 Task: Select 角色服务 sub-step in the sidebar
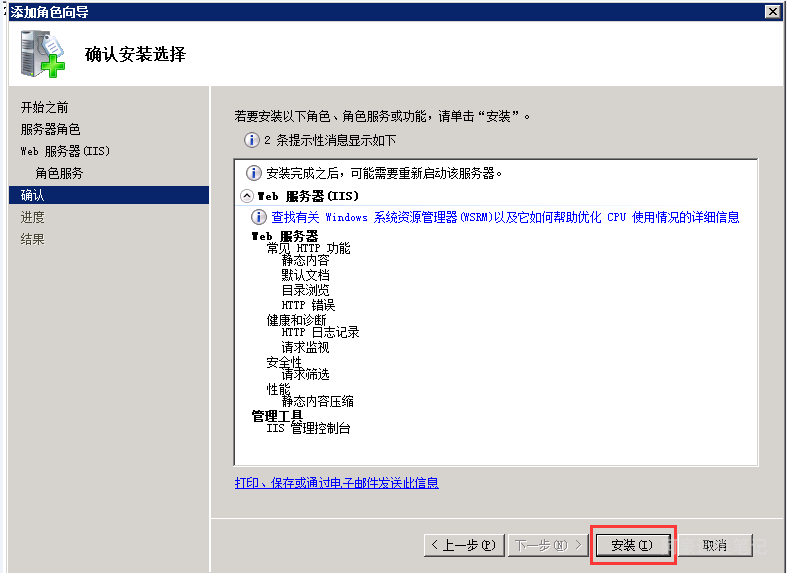(59, 173)
